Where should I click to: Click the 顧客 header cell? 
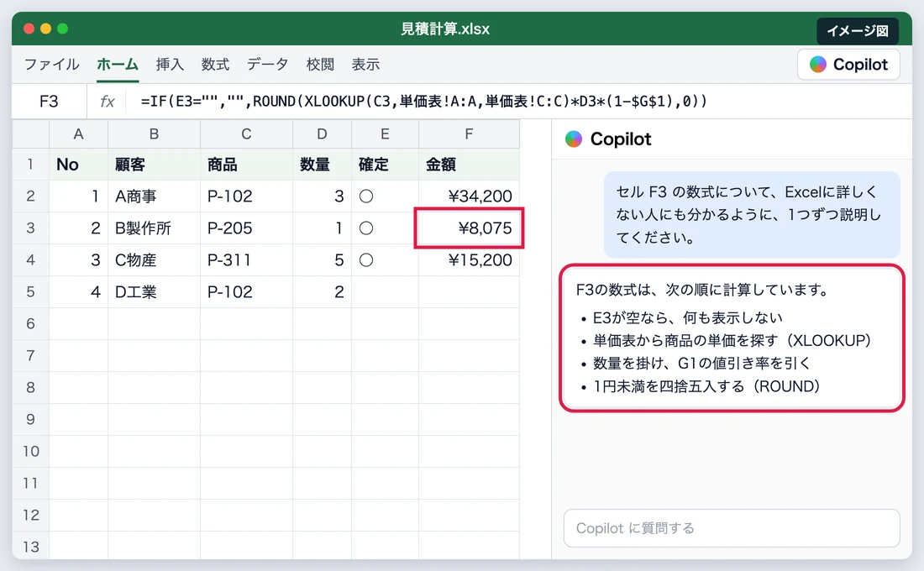[154, 165]
